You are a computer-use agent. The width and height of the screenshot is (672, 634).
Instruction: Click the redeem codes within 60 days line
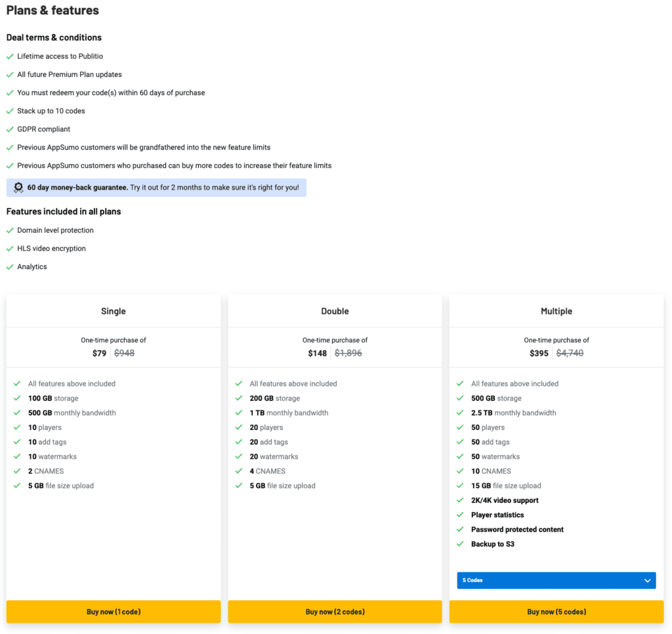(x=111, y=93)
